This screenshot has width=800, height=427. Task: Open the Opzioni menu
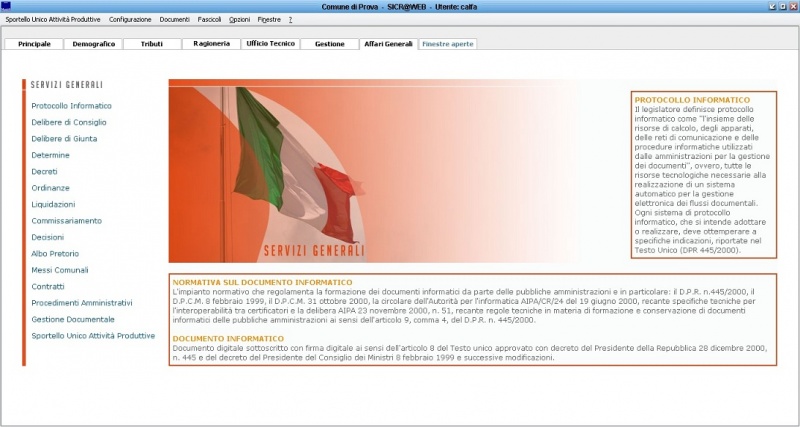pos(239,19)
